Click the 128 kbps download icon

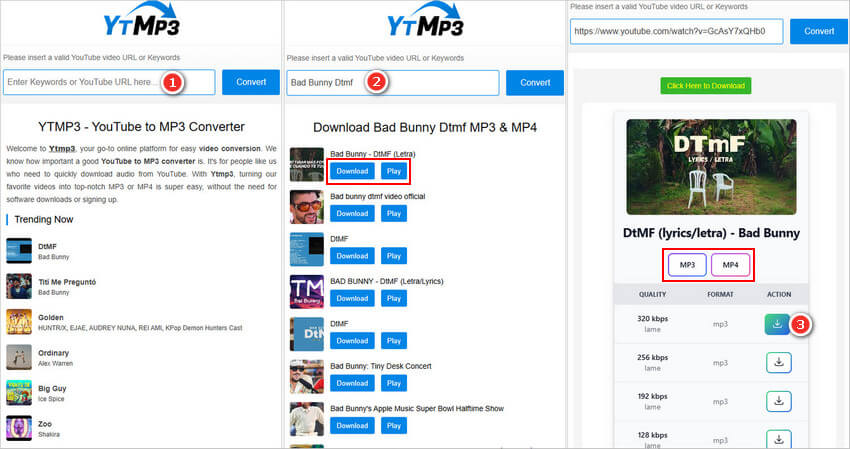coord(778,439)
